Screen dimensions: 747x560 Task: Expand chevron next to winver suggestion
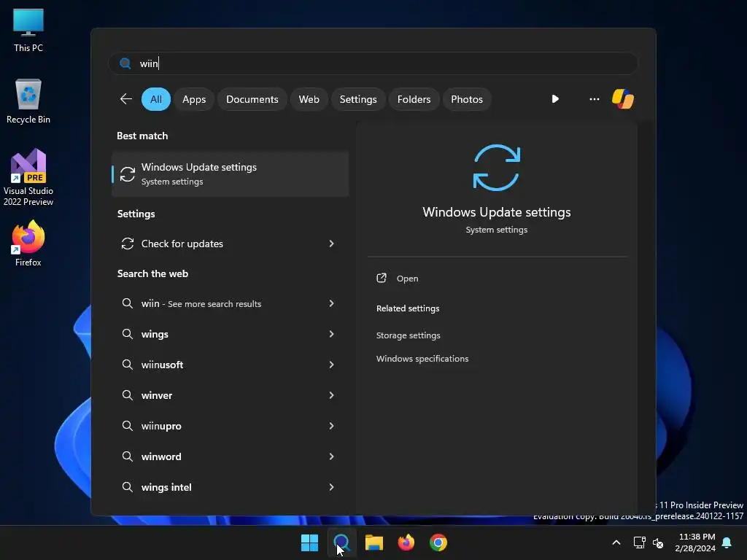[x=332, y=395]
